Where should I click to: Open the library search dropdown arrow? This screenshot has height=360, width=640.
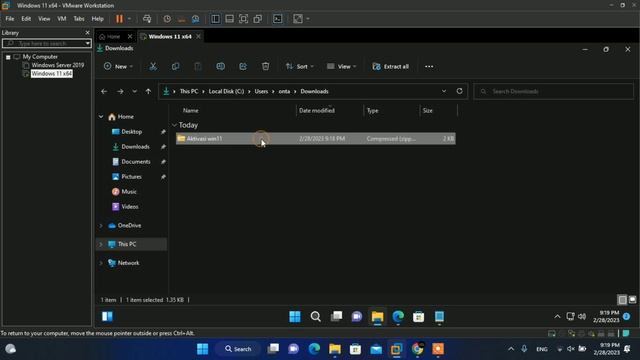[x=88, y=43]
